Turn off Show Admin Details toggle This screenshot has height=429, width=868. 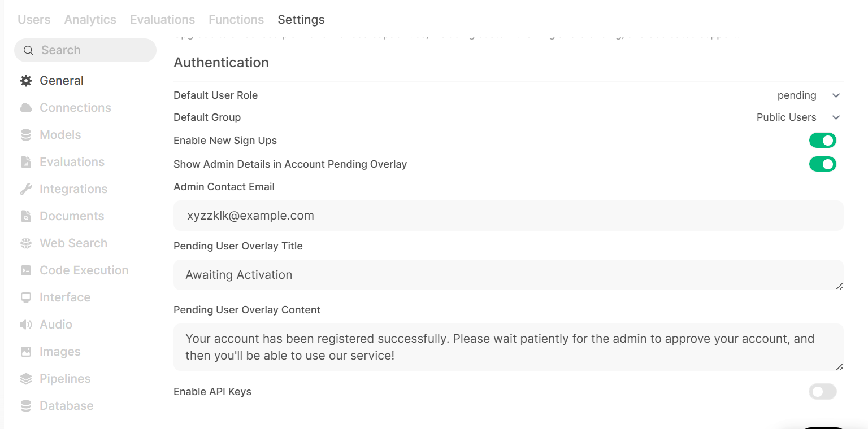point(823,164)
